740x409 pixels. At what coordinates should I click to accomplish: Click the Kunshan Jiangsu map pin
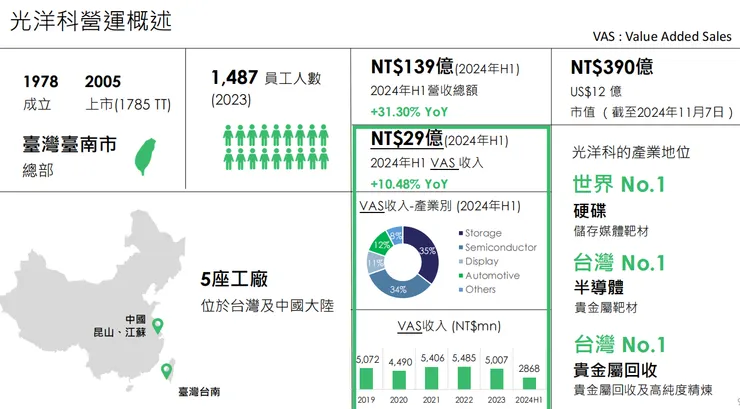point(158,326)
